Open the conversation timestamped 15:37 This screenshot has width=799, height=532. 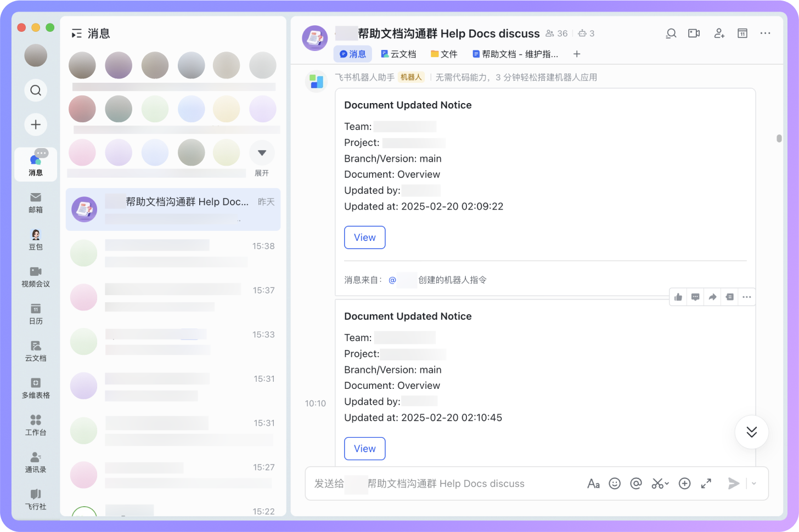click(173, 297)
